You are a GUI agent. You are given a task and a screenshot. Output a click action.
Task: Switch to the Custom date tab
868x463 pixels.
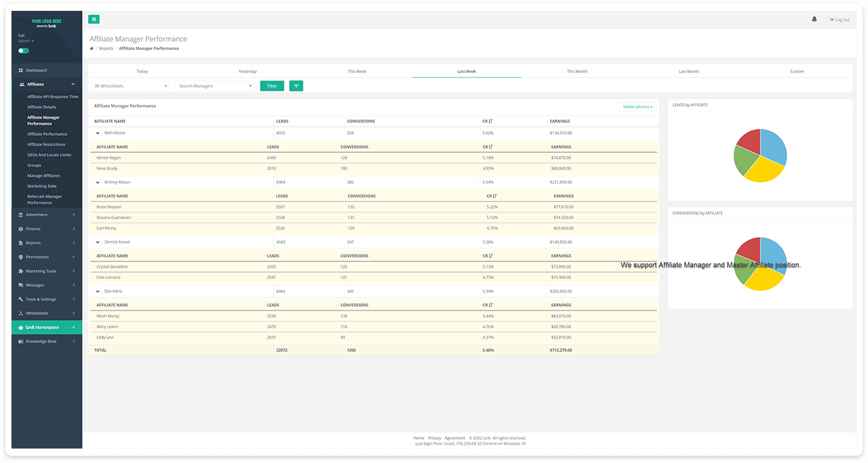tap(797, 71)
